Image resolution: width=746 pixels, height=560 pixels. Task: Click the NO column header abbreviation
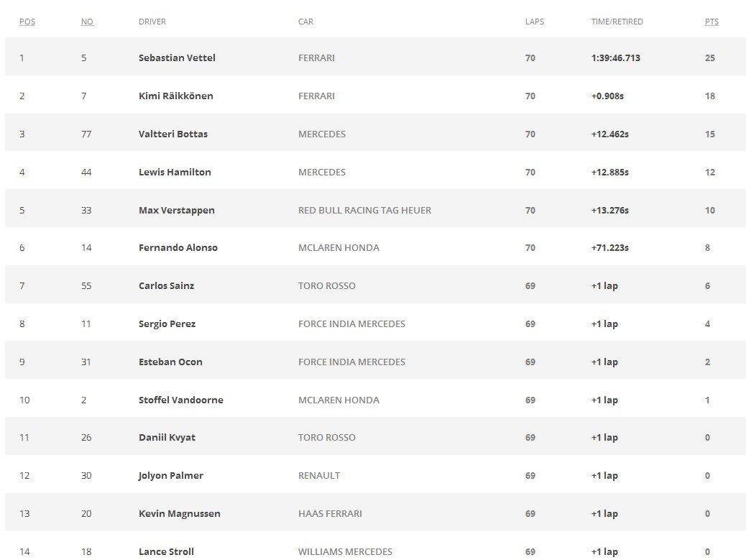tap(87, 22)
